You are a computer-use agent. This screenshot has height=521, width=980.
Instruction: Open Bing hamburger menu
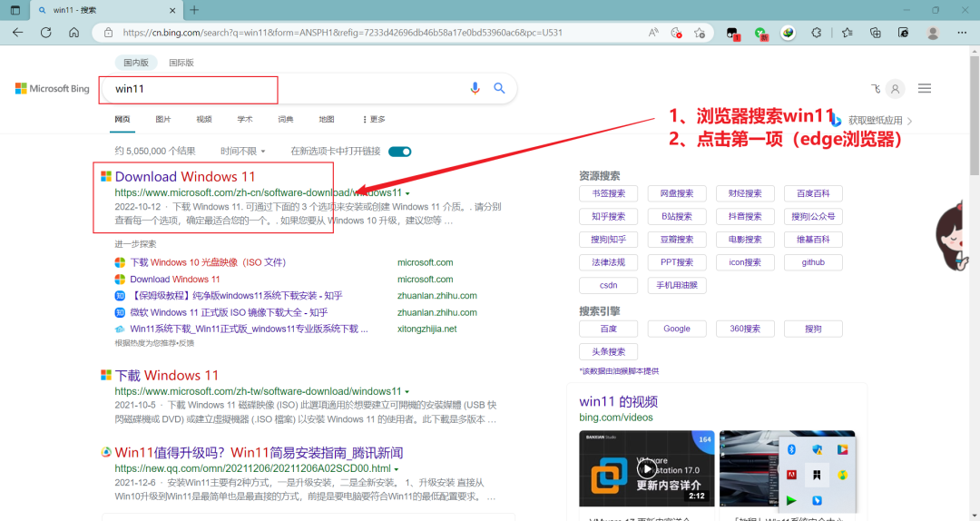[x=925, y=88]
